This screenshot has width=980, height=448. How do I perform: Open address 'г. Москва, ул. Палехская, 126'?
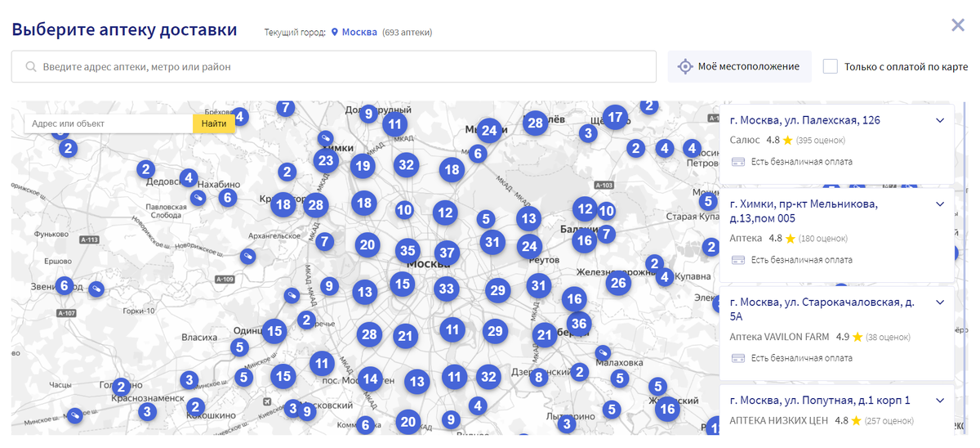805,120
